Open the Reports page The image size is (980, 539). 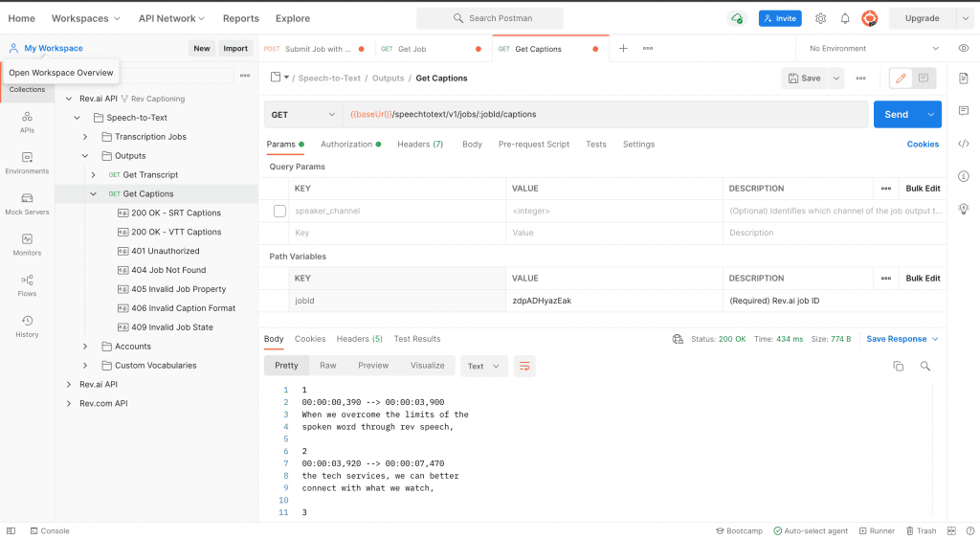(x=240, y=18)
